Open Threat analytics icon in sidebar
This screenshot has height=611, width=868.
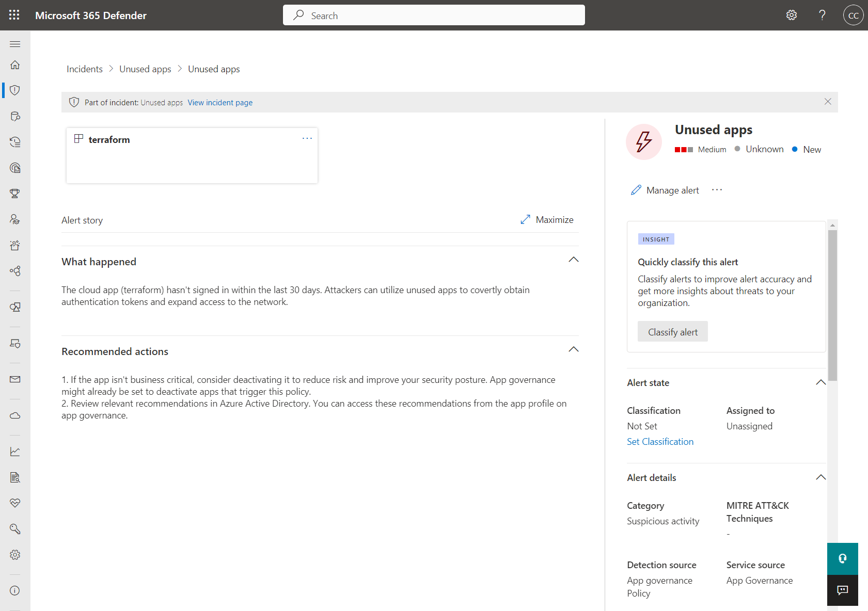pos(15,168)
